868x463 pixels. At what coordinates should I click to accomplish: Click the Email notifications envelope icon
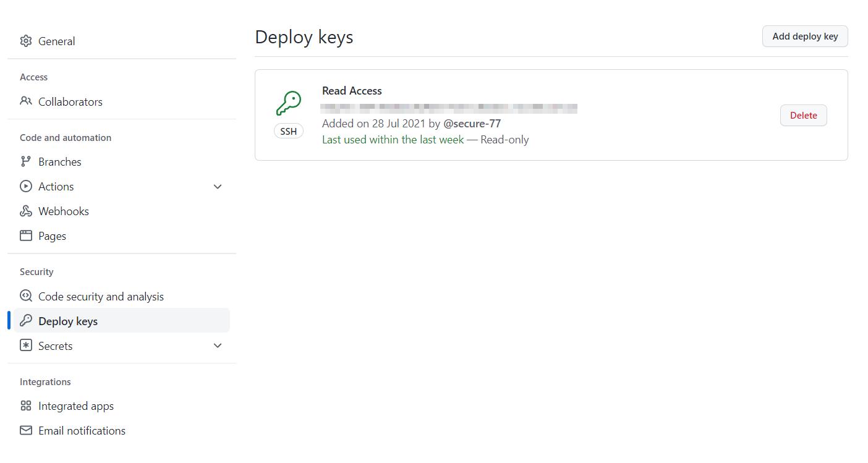26,431
